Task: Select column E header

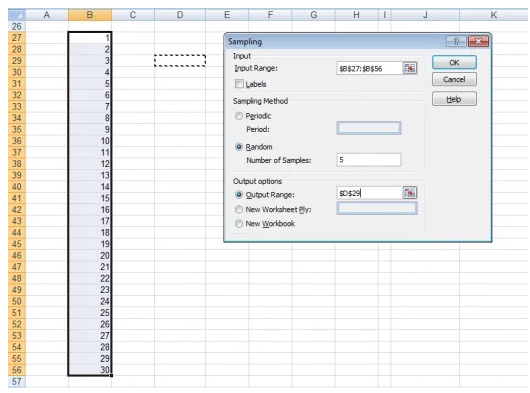Action: click(227, 15)
